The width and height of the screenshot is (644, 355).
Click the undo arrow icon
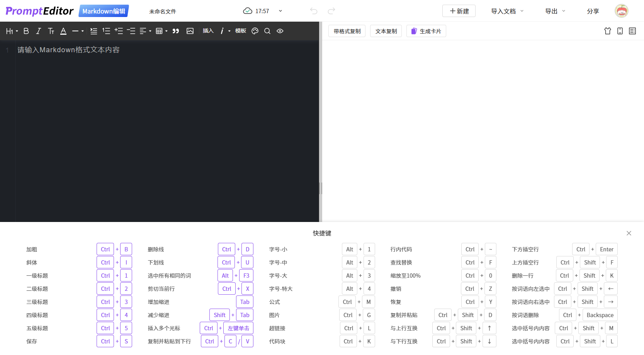[x=313, y=11]
